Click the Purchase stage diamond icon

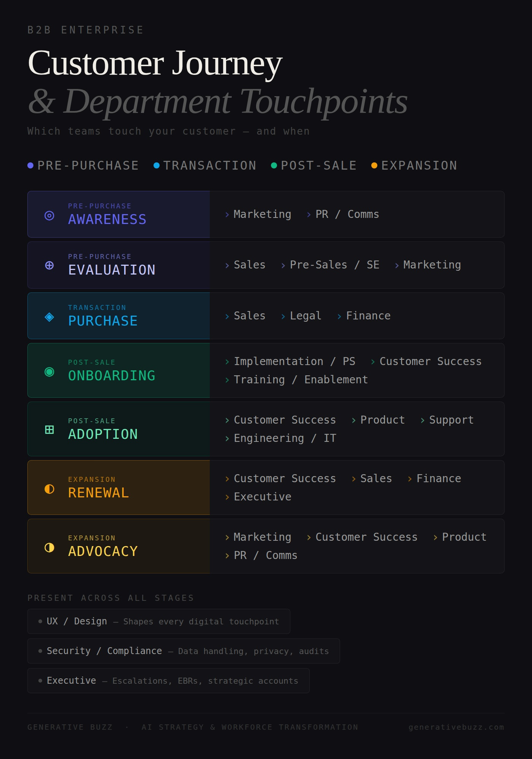(x=49, y=317)
